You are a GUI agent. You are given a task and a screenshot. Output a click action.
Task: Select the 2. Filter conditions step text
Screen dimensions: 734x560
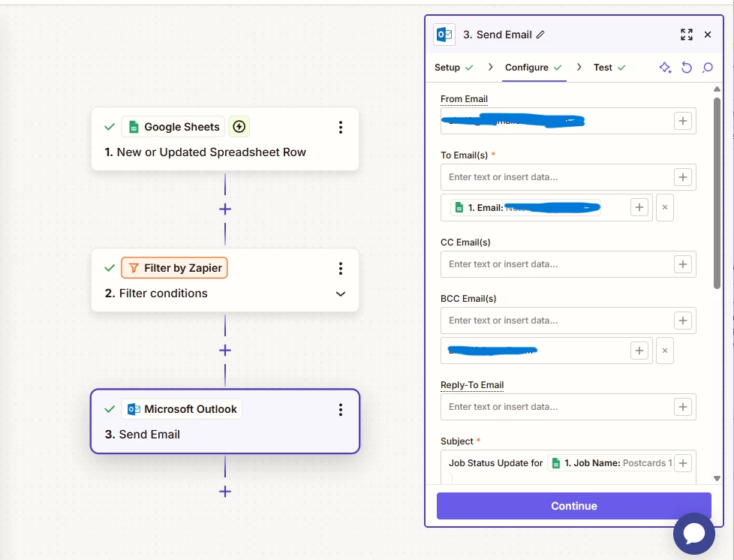coord(156,293)
